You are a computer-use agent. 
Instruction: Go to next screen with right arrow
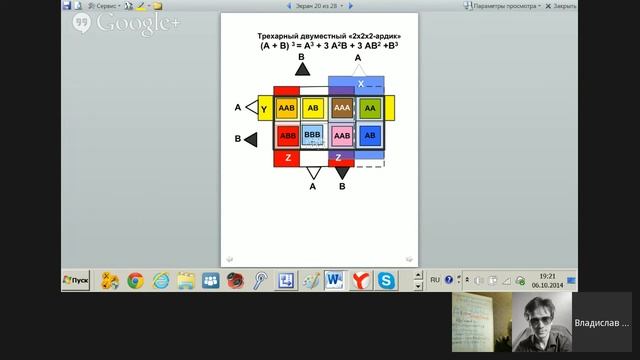350,6
